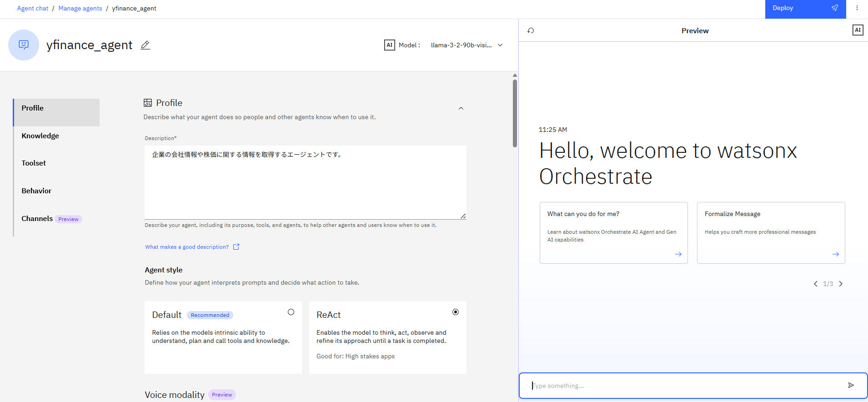Open the Toolset section tab

(x=34, y=163)
